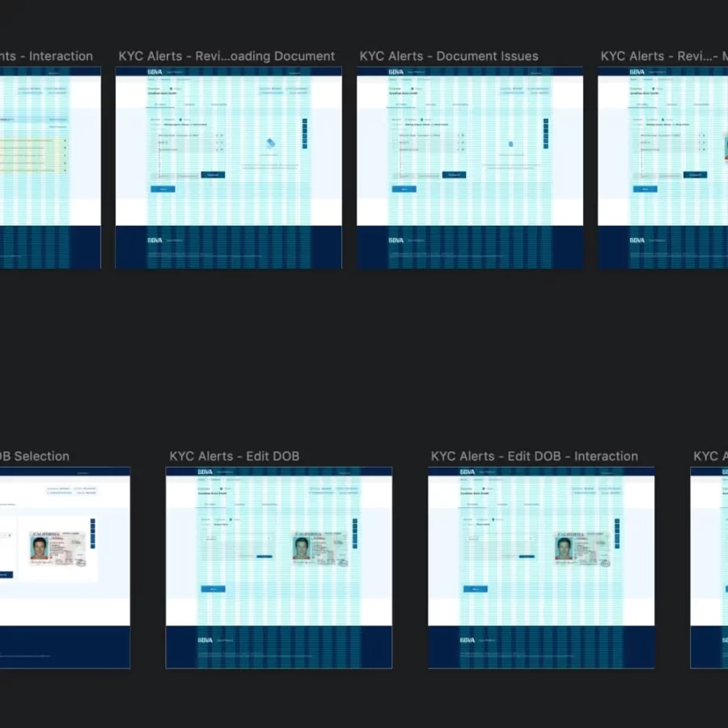The height and width of the screenshot is (728, 728).
Task: Click the BBVA header logo in Document Issues artboard
Action: [396, 72]
